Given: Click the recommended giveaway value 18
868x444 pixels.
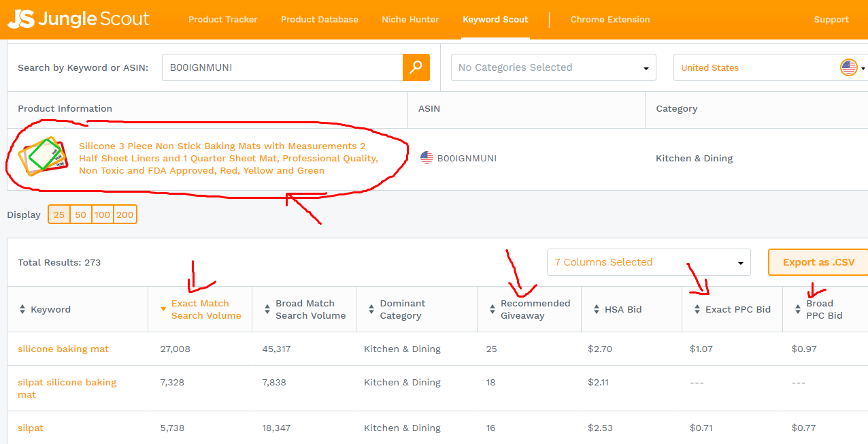Looking at the screenshot, I should [x=490, y=382].
